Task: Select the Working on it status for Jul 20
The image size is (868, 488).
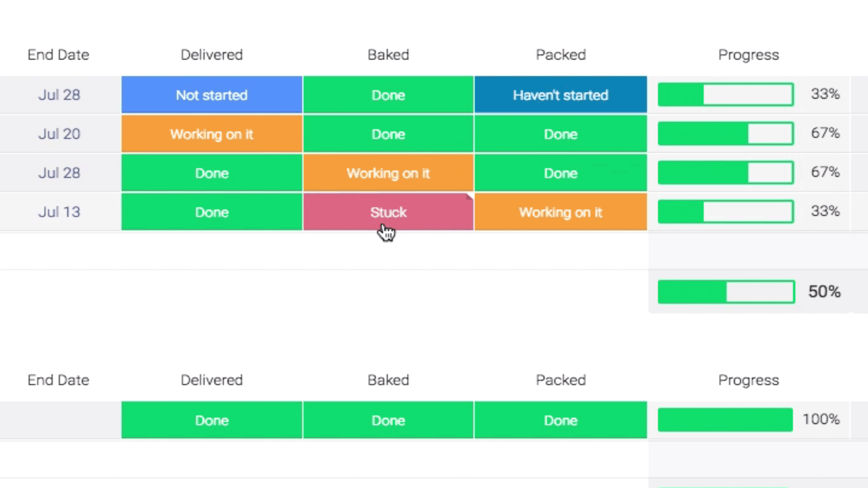Action: click(212, 134)
